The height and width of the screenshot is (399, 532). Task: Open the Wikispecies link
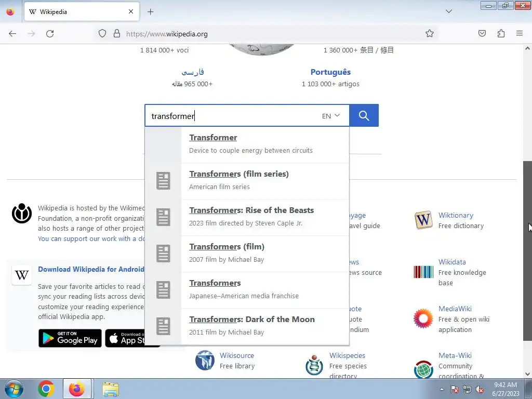click(x=347, y=355)
